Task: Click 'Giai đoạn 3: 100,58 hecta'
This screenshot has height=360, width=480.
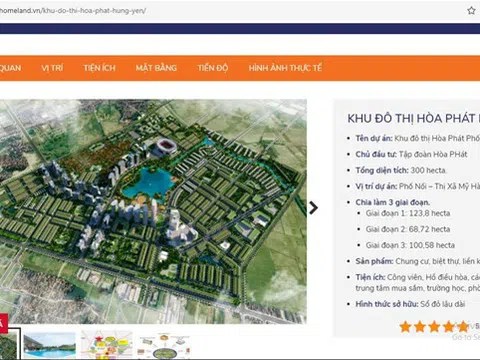Action: (410, 245)
